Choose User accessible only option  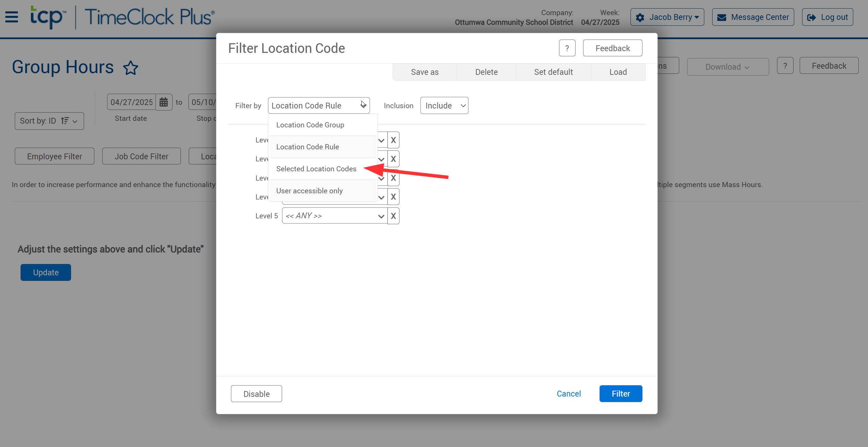coord(309,191)
